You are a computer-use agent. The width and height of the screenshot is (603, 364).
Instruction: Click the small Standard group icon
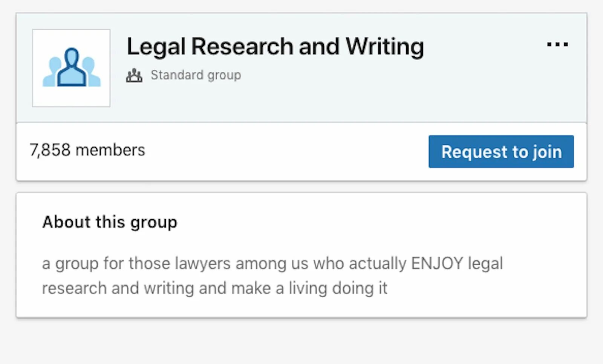pyautogui.click(x=134, y=76)
